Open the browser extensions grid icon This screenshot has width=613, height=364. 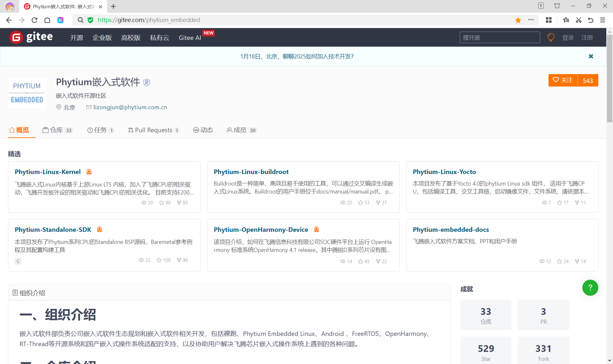(x=549, y=20)
